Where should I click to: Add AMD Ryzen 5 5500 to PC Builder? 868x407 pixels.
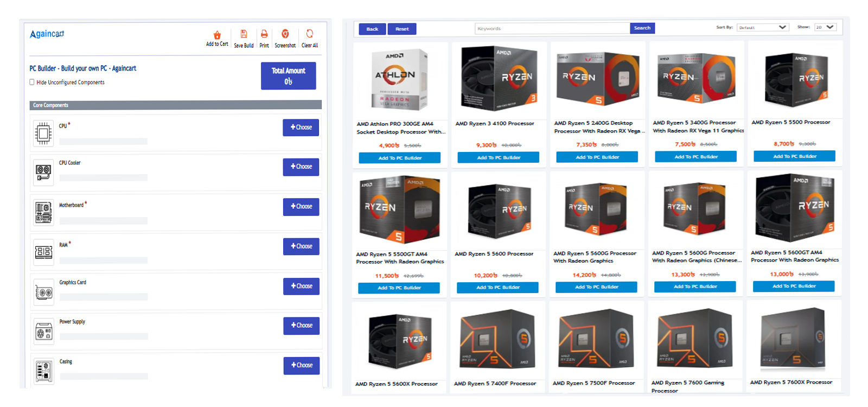(795, 156)
